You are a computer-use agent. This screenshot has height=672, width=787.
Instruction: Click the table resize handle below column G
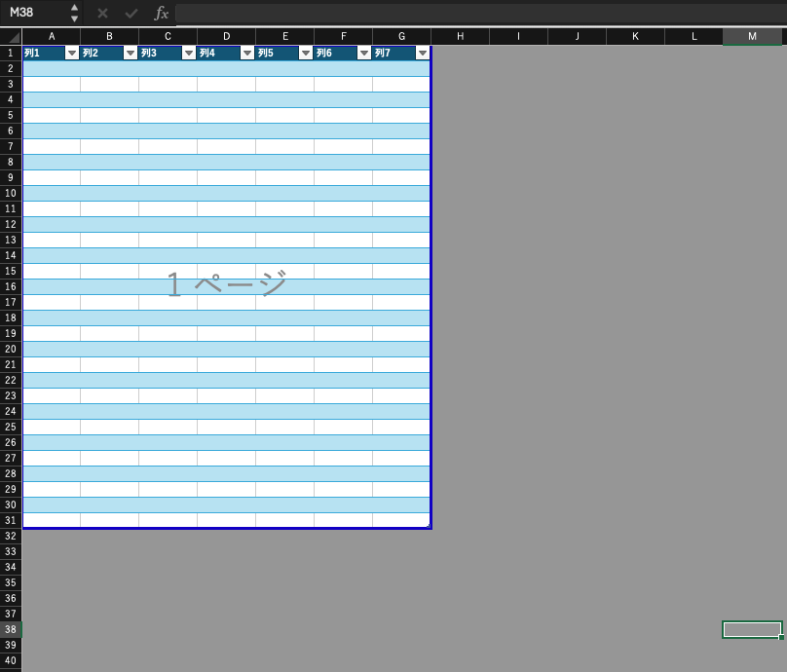(427, 525)
